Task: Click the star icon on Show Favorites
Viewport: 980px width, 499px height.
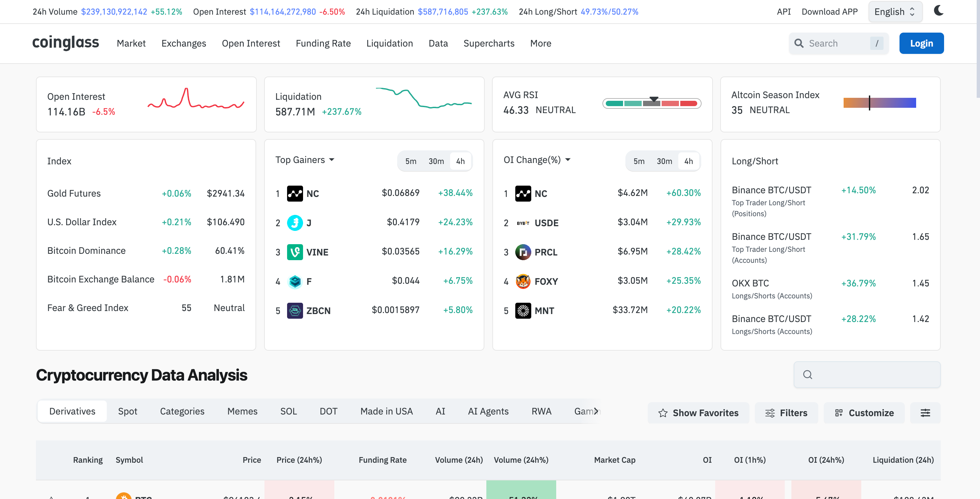Action: click(x=663, y=413)
